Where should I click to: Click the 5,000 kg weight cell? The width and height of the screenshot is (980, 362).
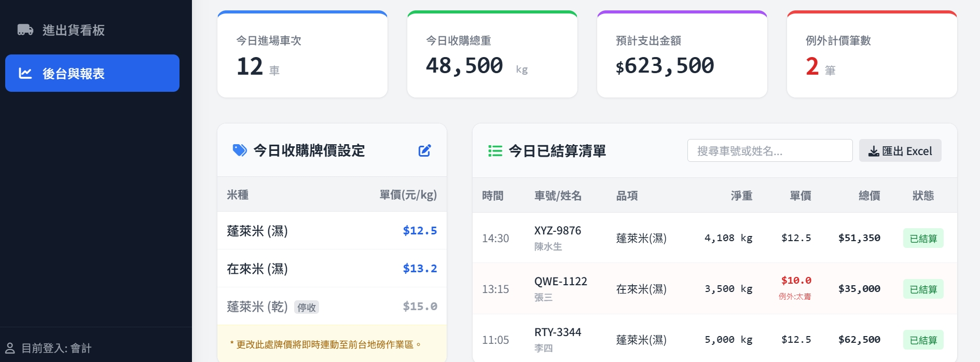click(728, 339)
